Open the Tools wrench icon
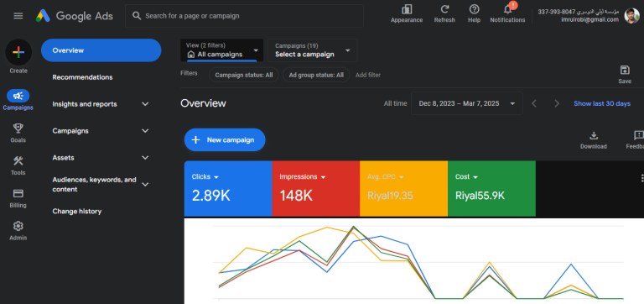The width and height of the screenshot is (644, 304). pyautogui.click(x=18, y=161)
